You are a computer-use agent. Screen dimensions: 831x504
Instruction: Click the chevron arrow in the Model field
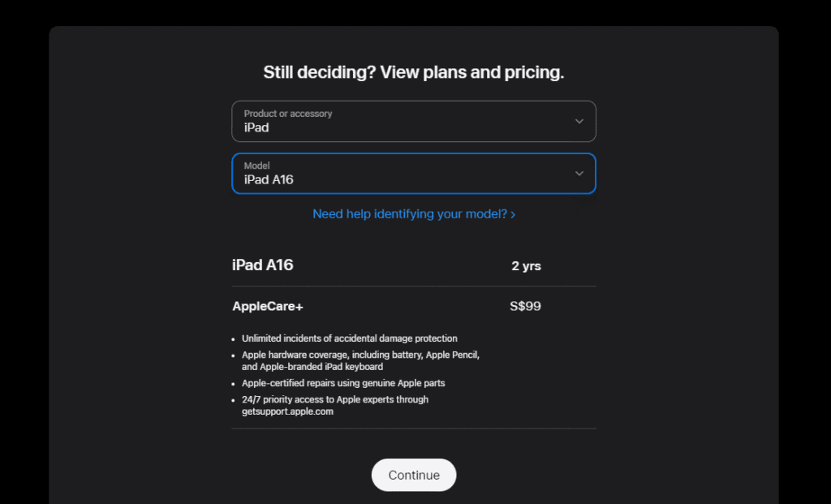(x=579, y=174)
